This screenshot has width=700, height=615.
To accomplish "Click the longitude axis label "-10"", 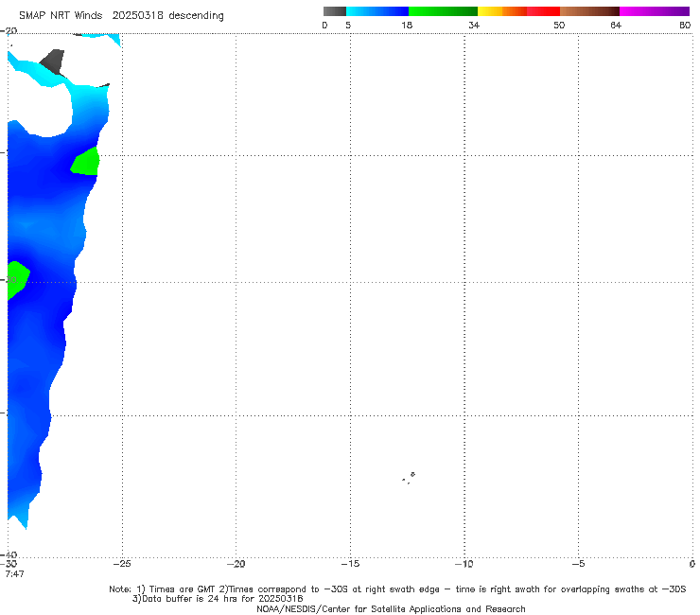I will point(464,564).
